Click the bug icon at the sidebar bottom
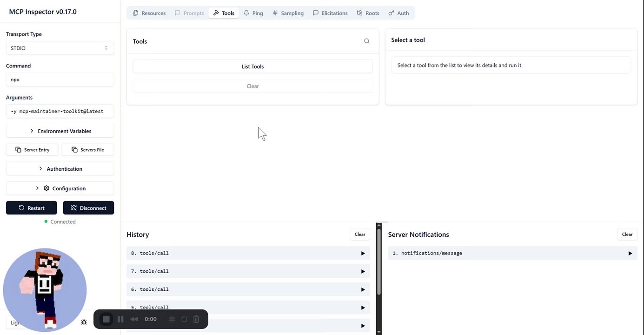644x335 pixels. [x=84, y=322]
